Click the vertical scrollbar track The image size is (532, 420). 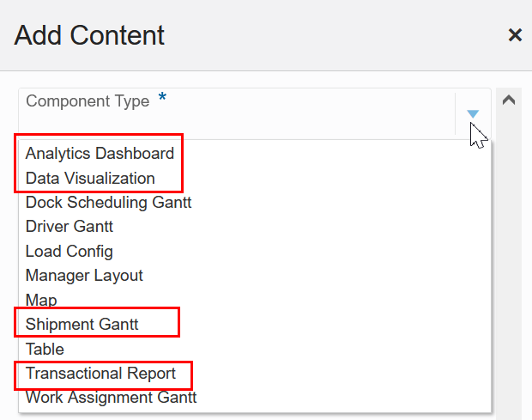[x=508, y=258]
